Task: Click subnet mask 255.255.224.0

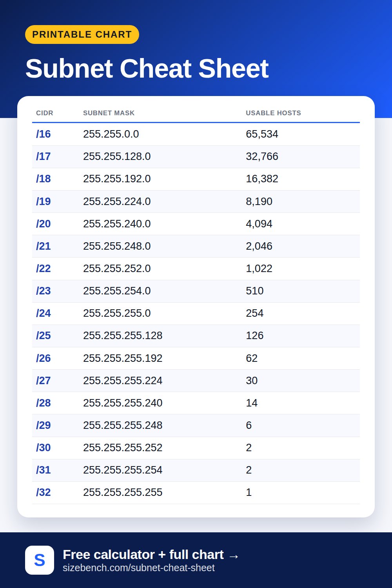Action: coord(117,201)
